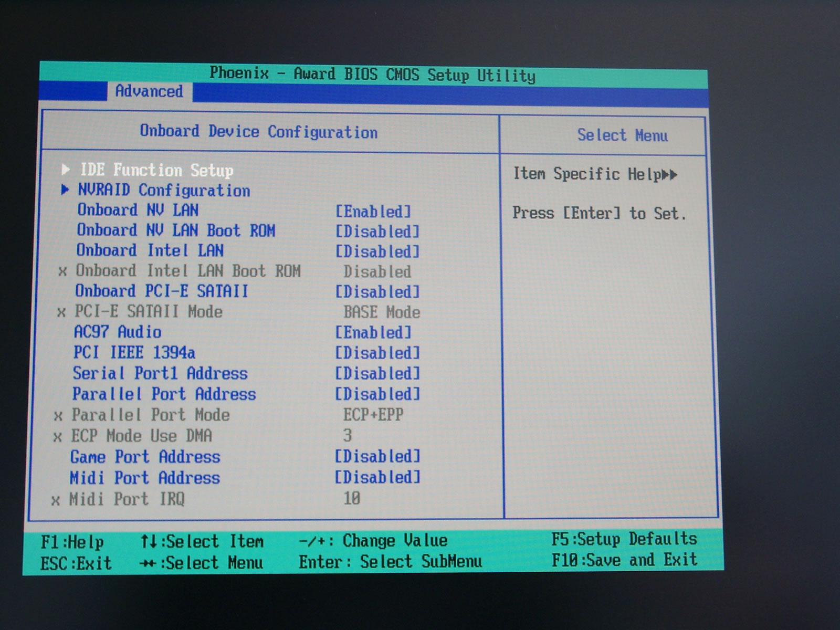The image size is (840, 630).
Task: Click the arrow beside NVRAID Configuration
Action: [65, 190]
